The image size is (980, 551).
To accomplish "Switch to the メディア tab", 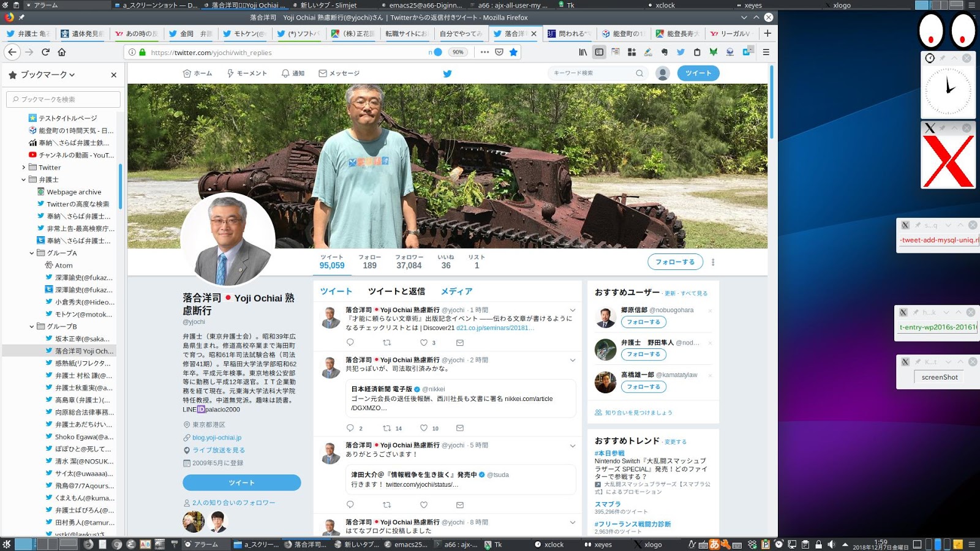I will tap(456, 291).
